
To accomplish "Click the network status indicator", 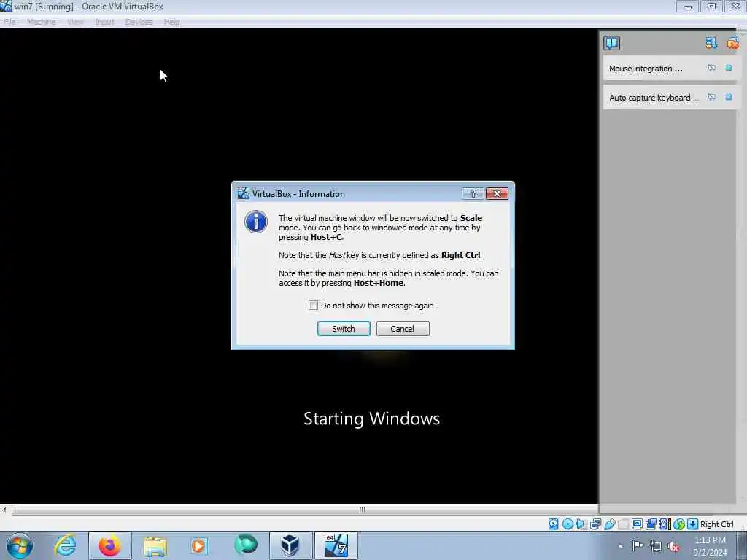I will tap(595, 524).
